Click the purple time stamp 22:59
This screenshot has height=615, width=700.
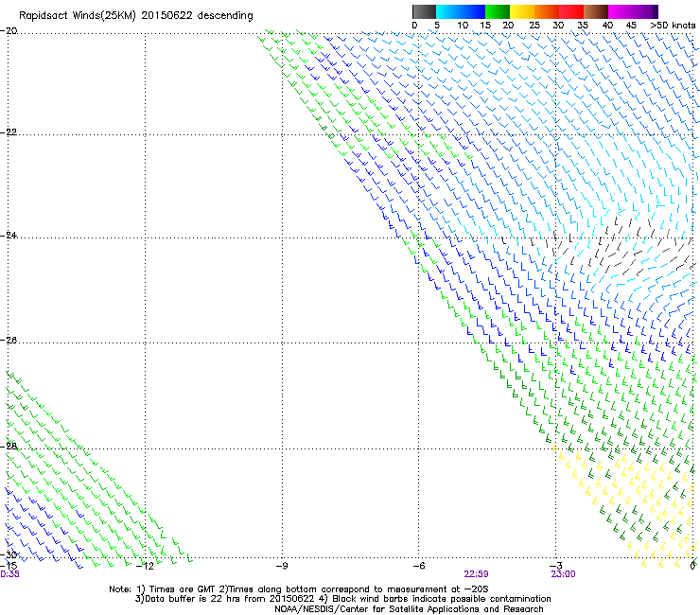coord(476,574)
